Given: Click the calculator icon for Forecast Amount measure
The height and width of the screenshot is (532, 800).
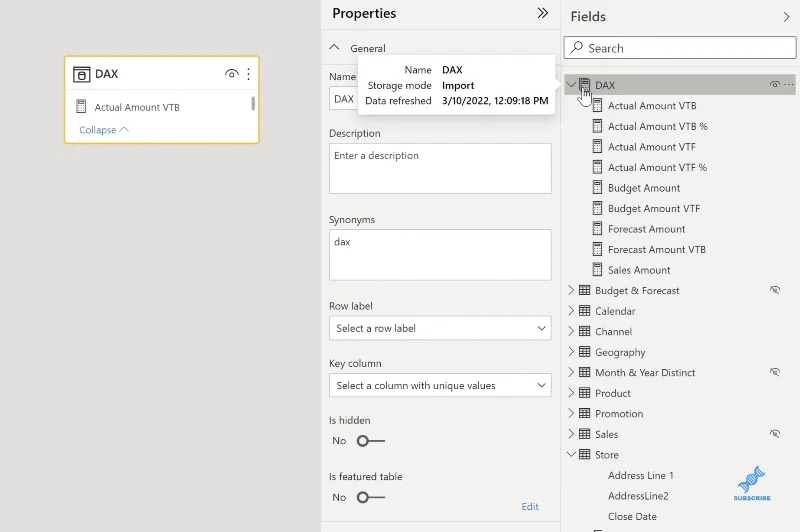Looking at the screenshot, I should pos(597,229).
